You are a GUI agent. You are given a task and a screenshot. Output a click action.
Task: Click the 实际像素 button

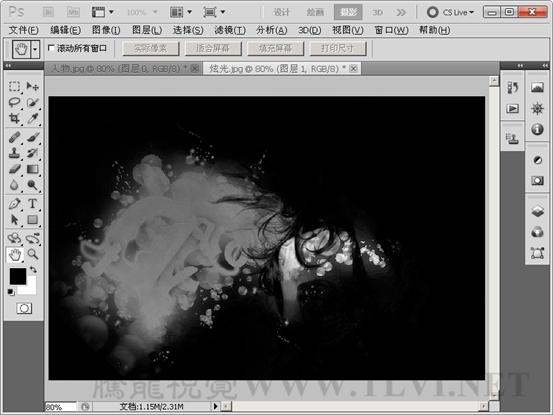tap(151, 48)
